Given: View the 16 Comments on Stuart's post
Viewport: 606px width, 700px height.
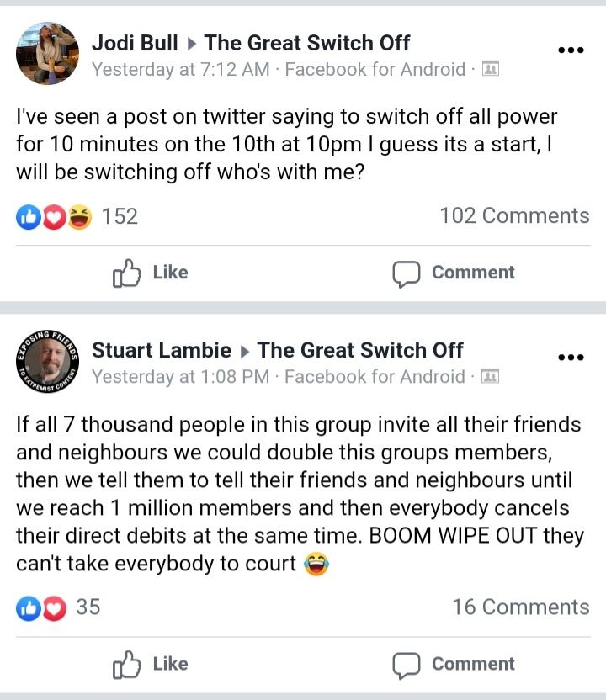Looking at the screenshot, I should tap(520, 607).
